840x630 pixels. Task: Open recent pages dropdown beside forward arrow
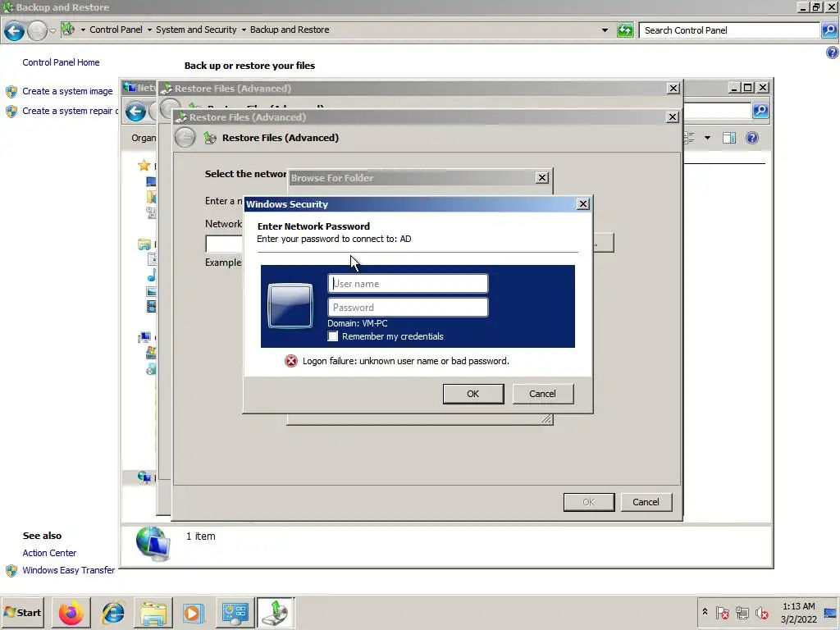click(x=52, y=30)
